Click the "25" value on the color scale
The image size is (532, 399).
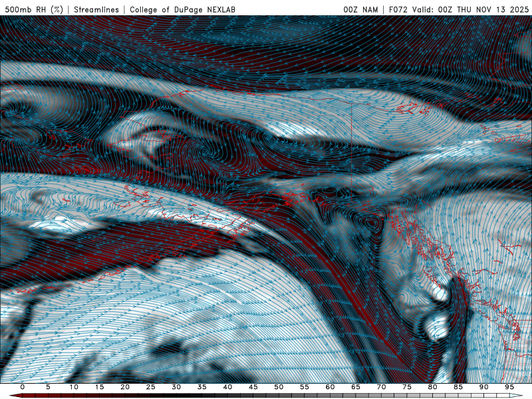coord(151,387)
